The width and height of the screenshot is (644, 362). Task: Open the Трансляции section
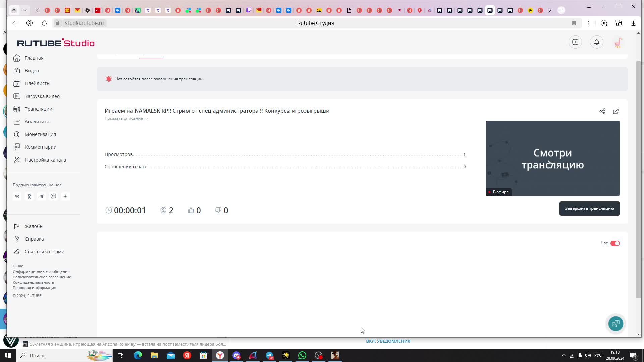click(33, 109)
